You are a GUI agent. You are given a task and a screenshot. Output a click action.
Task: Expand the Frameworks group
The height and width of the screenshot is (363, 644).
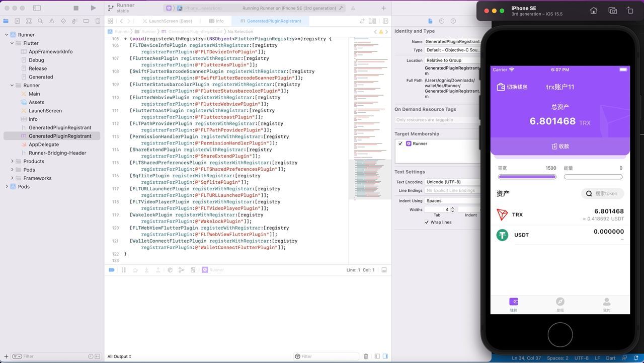point(12,178)
